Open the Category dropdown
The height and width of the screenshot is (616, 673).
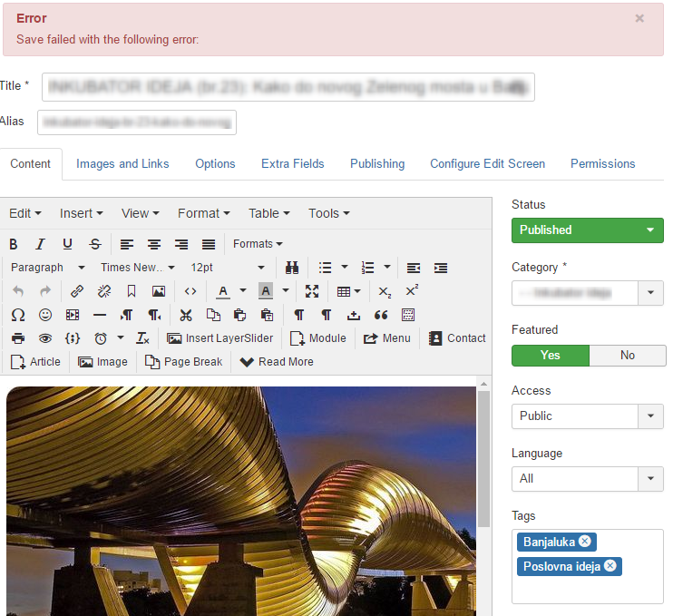click(x=587, y=293)
